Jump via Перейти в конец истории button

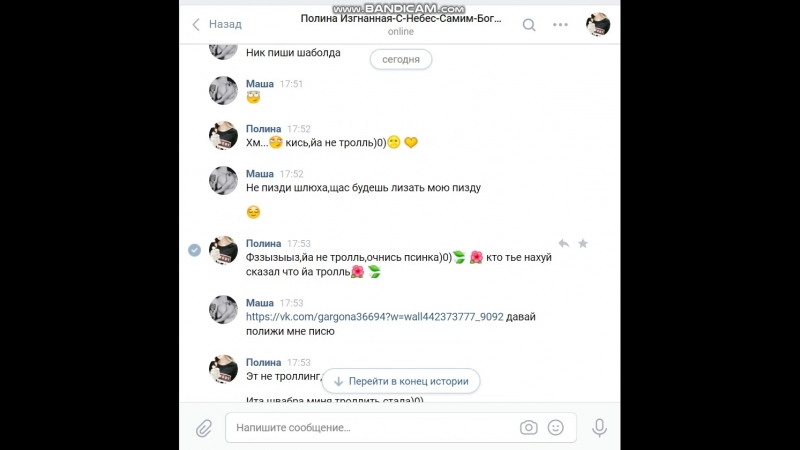point(401,381)
